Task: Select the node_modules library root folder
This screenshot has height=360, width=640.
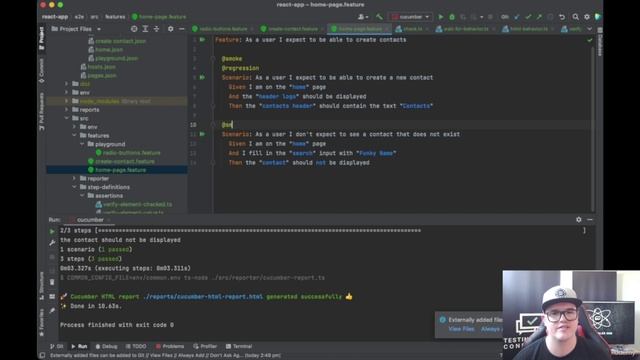Action: (117, 101)
